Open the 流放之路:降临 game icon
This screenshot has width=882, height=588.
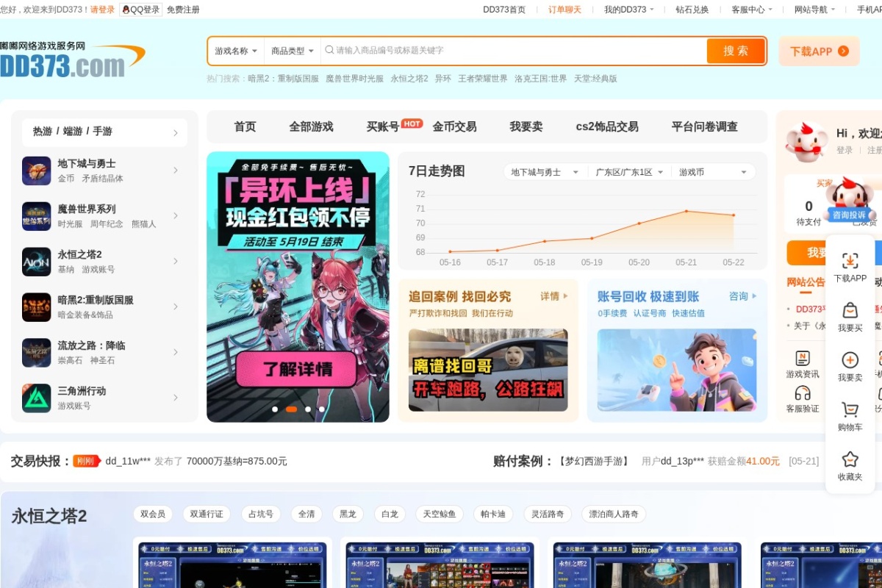coord(37,353)
